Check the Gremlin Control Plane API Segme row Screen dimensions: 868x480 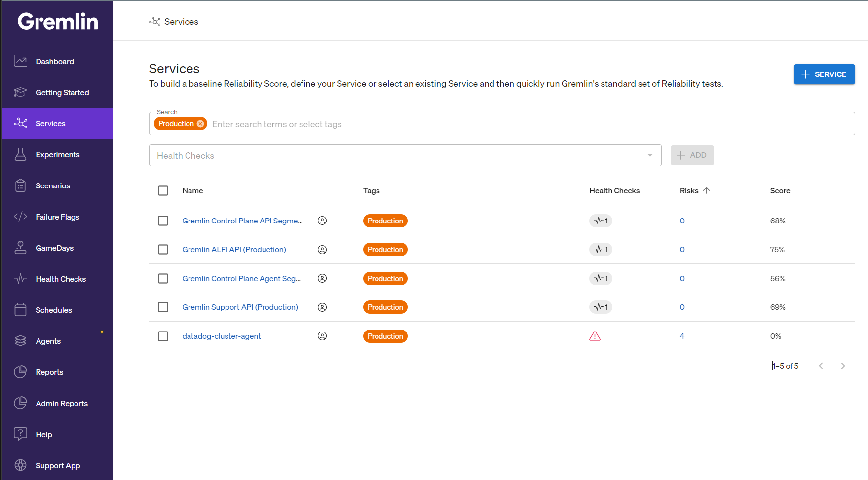(x=163, y=221)
